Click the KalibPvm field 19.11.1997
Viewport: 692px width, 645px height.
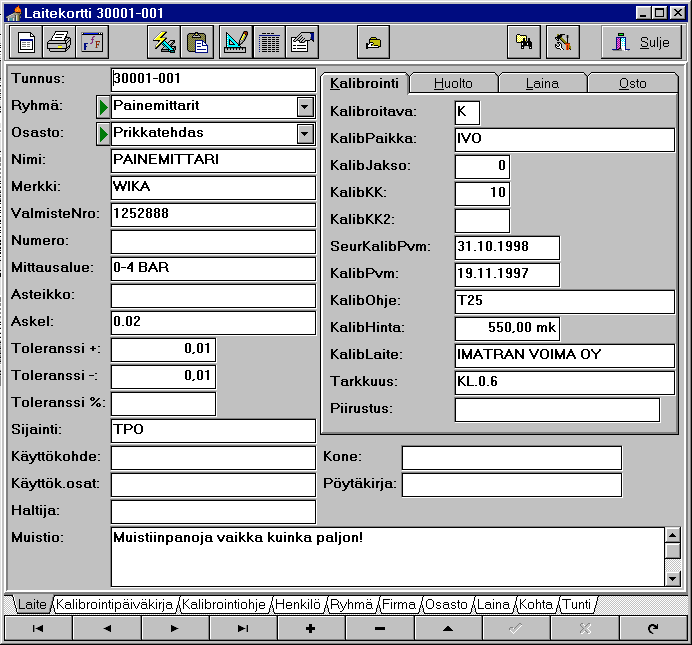click(x=508, y=274)
